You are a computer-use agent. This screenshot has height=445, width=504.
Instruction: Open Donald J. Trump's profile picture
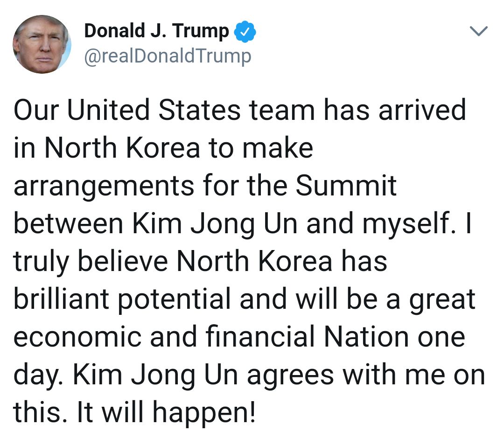pos(42,44)
